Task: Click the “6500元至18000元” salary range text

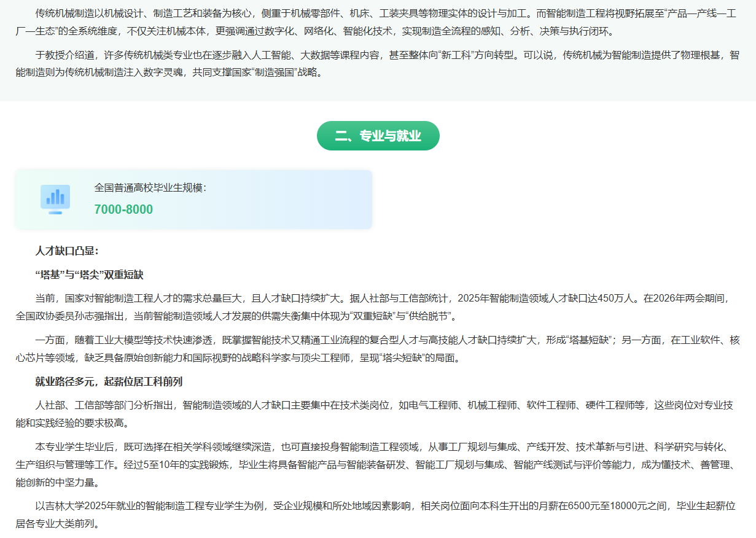Action: (x=608, y=507)
